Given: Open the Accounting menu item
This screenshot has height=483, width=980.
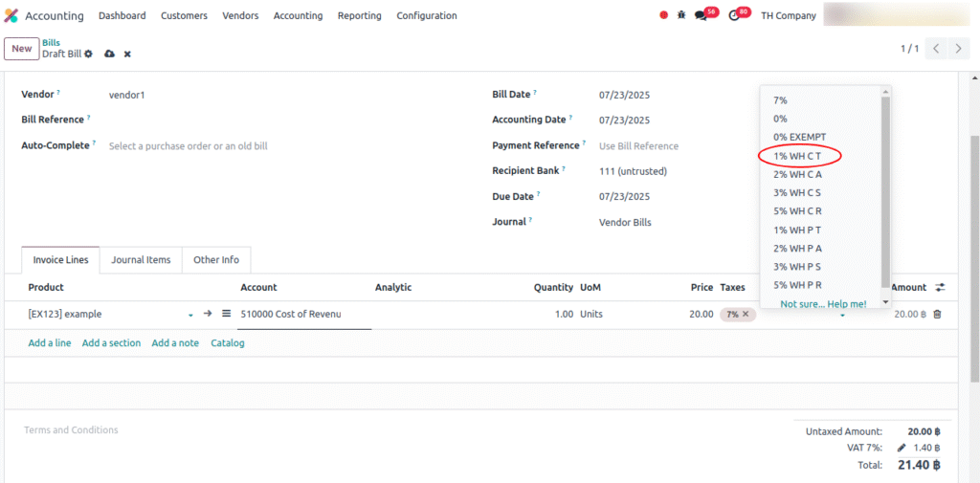Looking at the screenshot, I should 299,15.
